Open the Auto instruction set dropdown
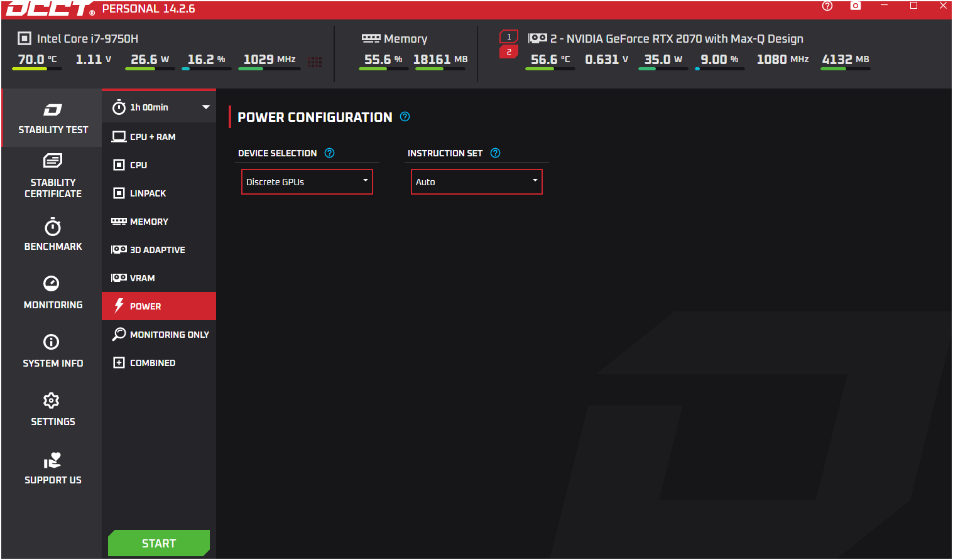This screenshot has height=560, width=953. (477, 182)
